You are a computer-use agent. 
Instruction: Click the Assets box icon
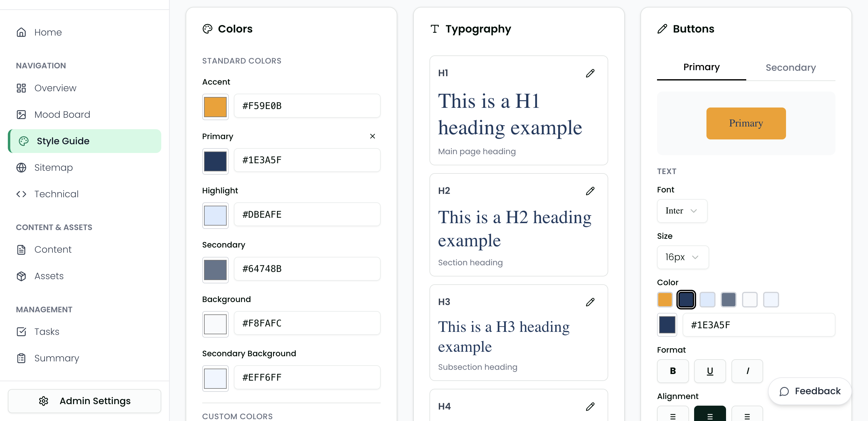click(21, 276)
